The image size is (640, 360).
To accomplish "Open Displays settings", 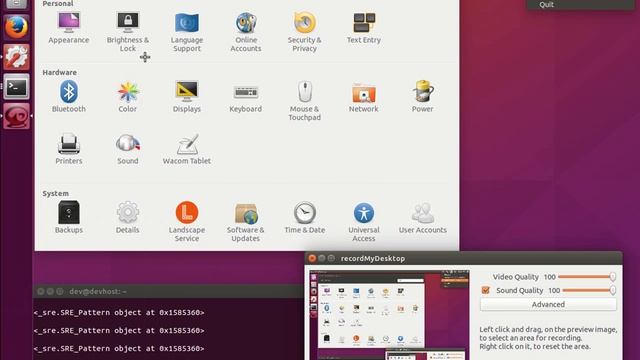I will pos(187,96).
